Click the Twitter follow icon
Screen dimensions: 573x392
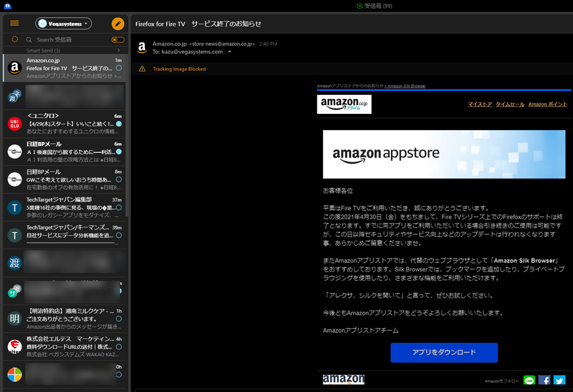tap(559, 381)
